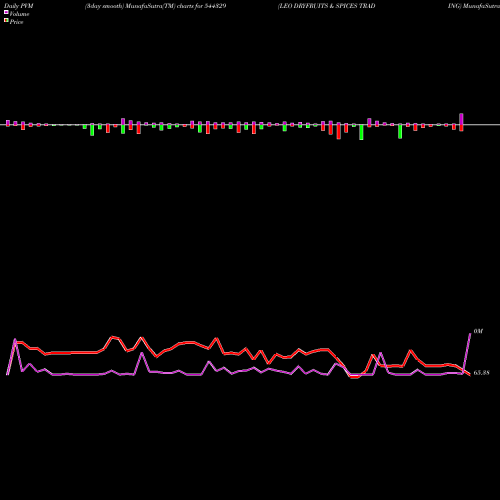Select the 'Price' legend label

(x=16, y=22)
